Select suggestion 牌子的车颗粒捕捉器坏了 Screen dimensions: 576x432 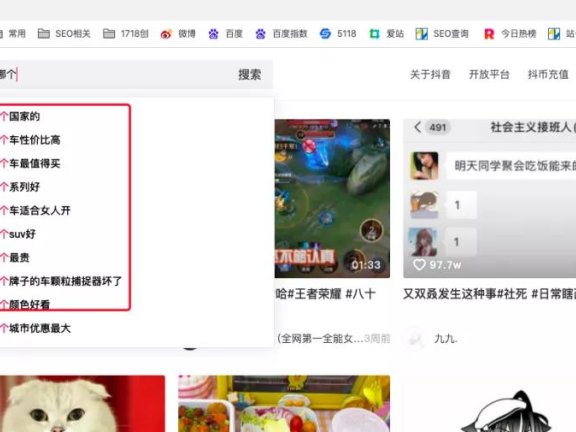pyautogui.click(x=61, y=281)
